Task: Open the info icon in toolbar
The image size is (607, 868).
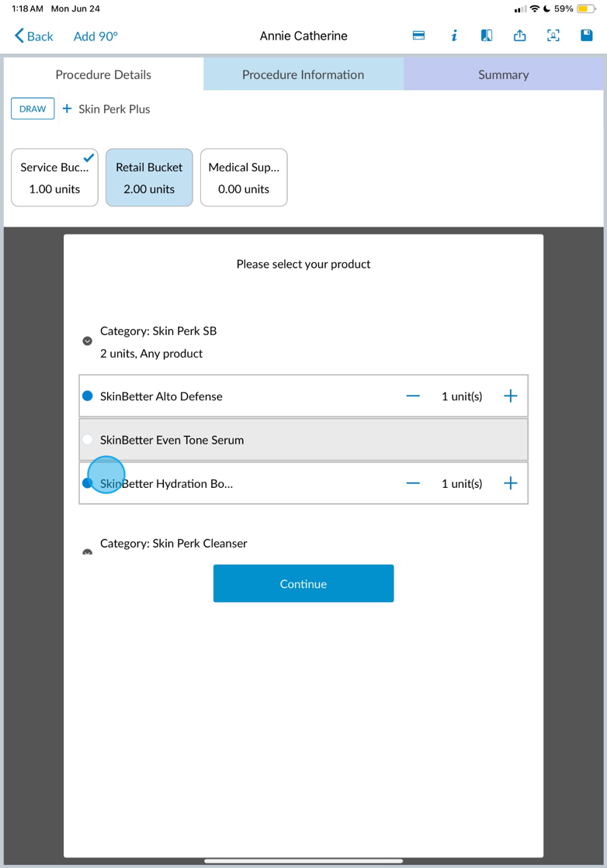Action: 453,36
